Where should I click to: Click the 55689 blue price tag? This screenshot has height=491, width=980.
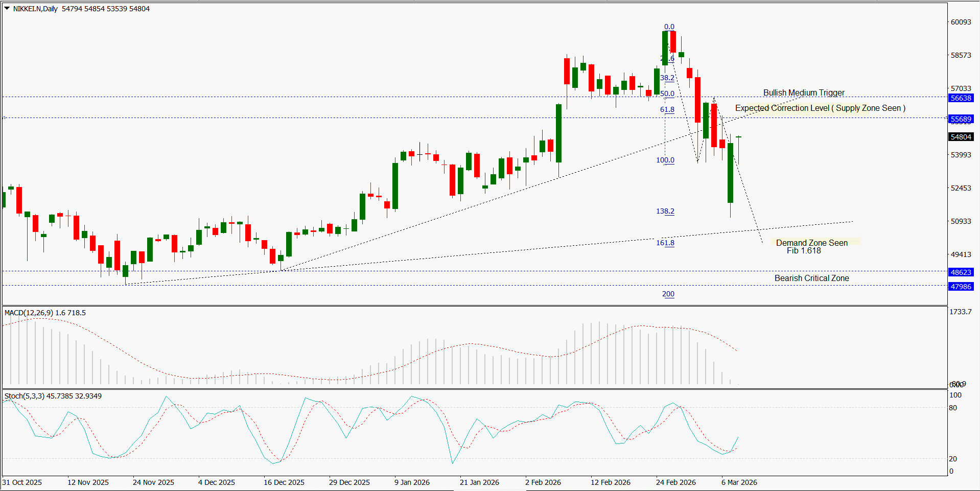[961, 119]
